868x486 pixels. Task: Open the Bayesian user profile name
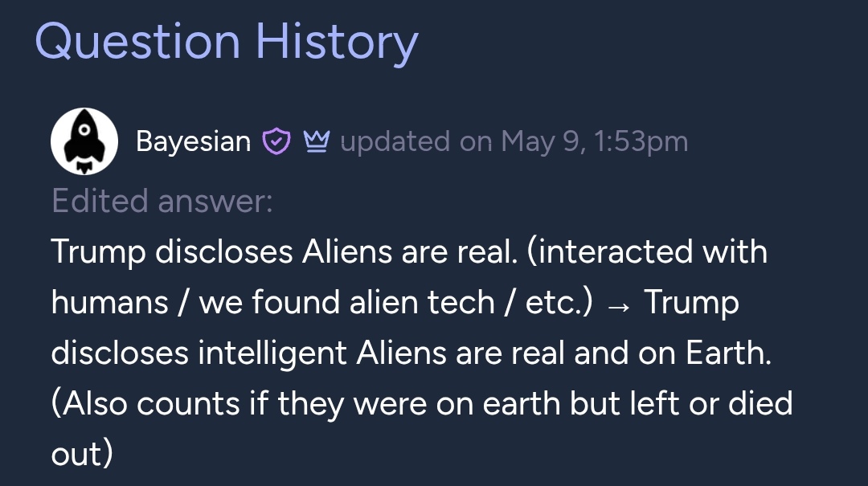click(193, 141)
